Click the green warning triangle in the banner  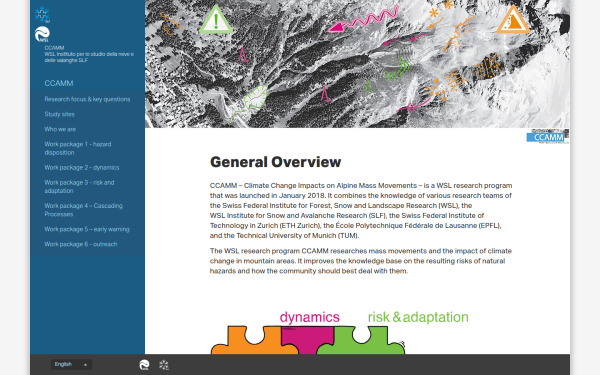coord(216,20)
